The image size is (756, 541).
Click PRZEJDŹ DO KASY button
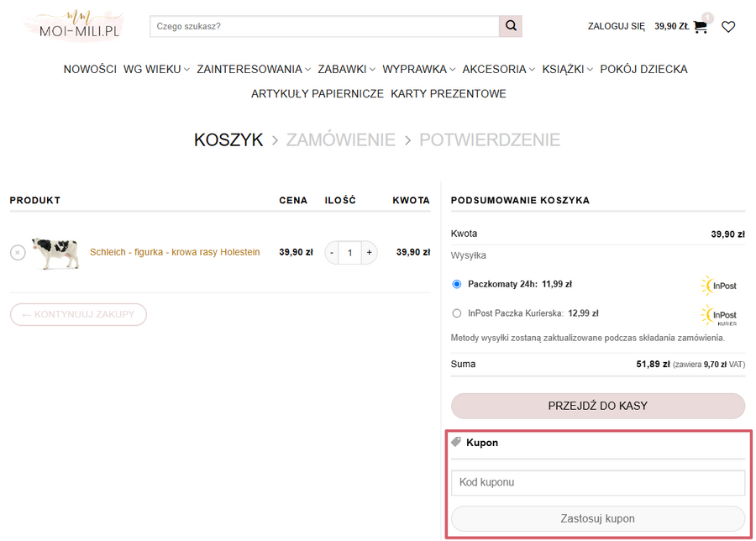597,406
